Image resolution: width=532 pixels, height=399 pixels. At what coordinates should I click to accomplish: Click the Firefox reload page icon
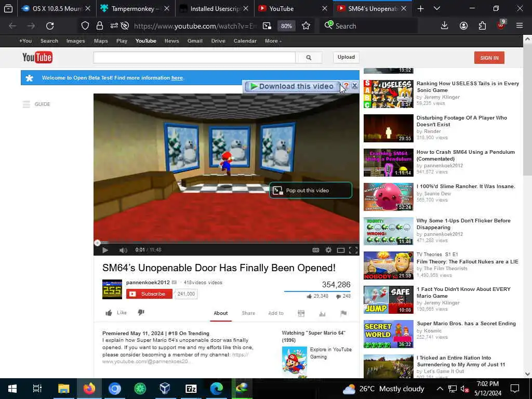coord(50,26)
